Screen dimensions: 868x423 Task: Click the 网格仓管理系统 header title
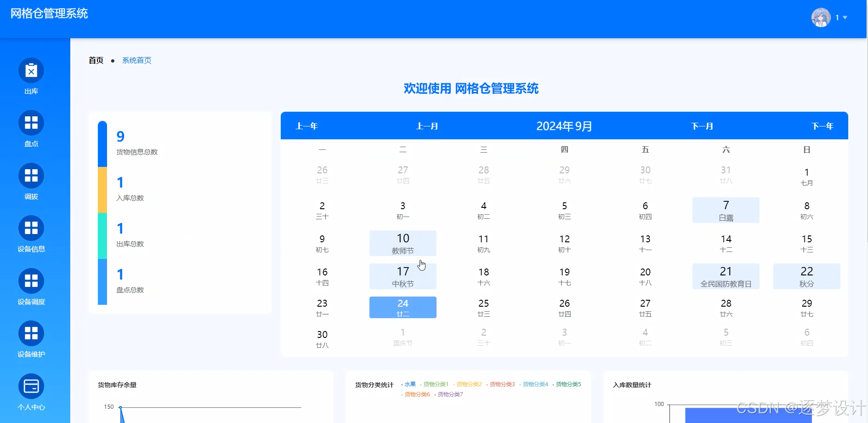click(49, 13)
